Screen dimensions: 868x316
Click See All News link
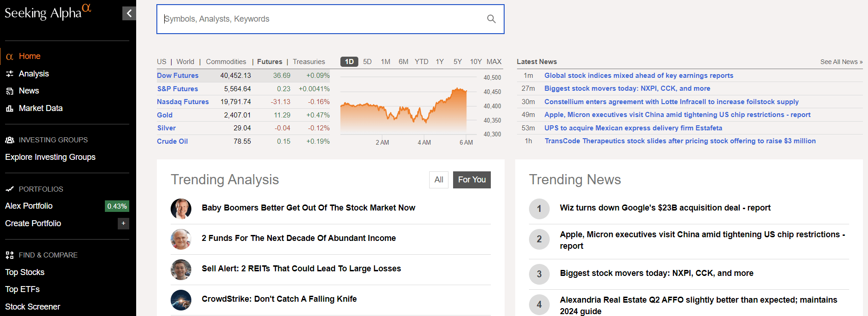point(841,62)
